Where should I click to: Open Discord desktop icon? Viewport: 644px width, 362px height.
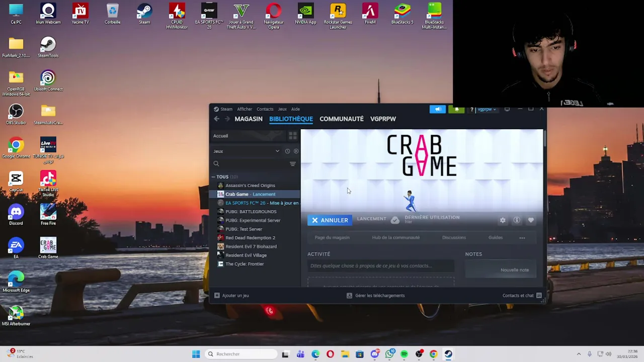click(16, 215)
